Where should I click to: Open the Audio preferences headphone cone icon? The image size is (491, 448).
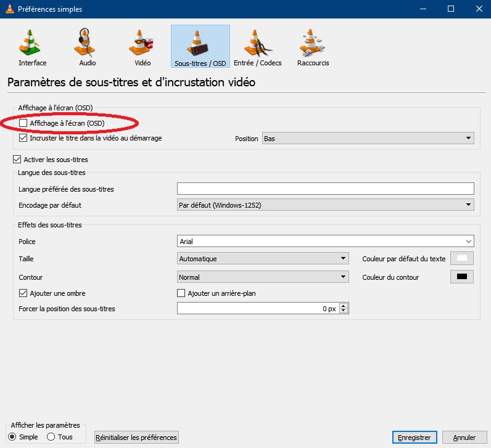85,43
